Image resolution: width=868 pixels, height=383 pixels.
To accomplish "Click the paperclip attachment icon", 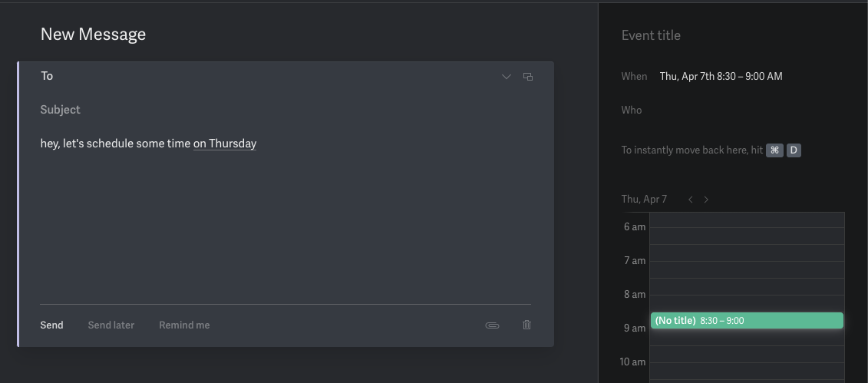I will 492,325.
